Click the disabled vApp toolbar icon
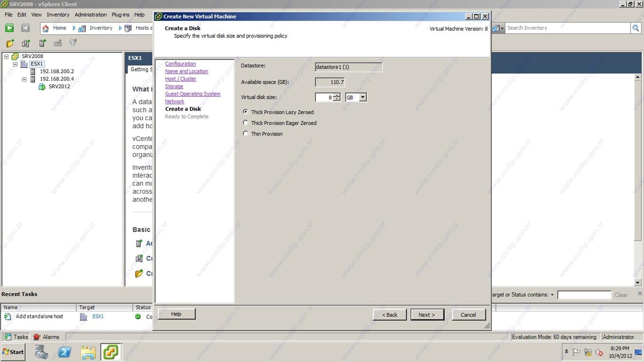Screen dimensions: 644x362 (73, 43)
